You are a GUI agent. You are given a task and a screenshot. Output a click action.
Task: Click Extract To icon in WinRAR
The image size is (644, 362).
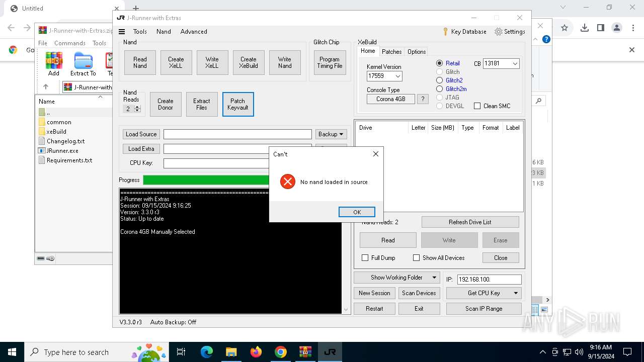(x=83, y=64)
